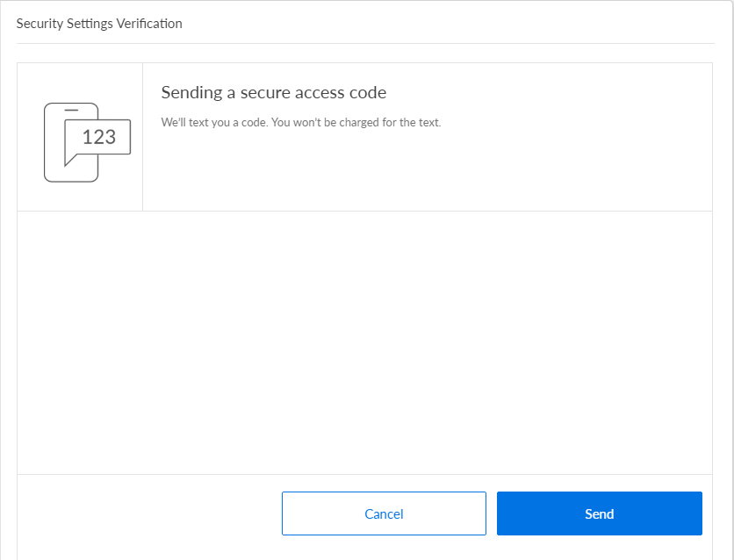This screenshot has height=560, width=734.
Task: Click the gap between Cancel and Send
Action: click(x=492, y=513)
